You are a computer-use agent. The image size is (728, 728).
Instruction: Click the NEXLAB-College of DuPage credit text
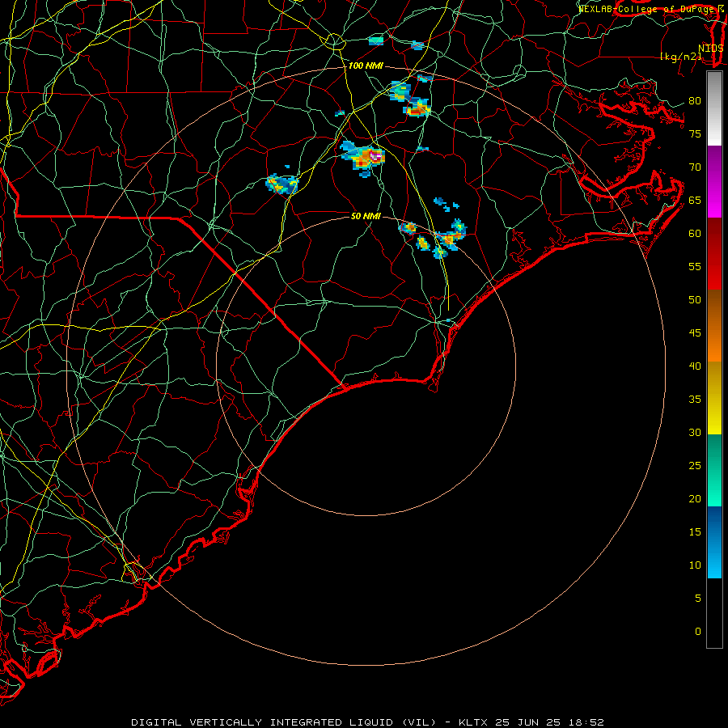tap(648, 8)
